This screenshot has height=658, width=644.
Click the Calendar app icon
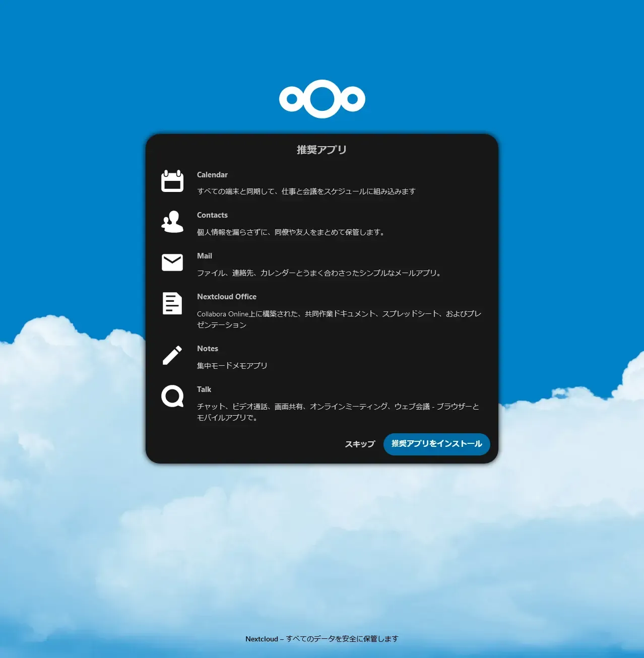pos(172,181)
